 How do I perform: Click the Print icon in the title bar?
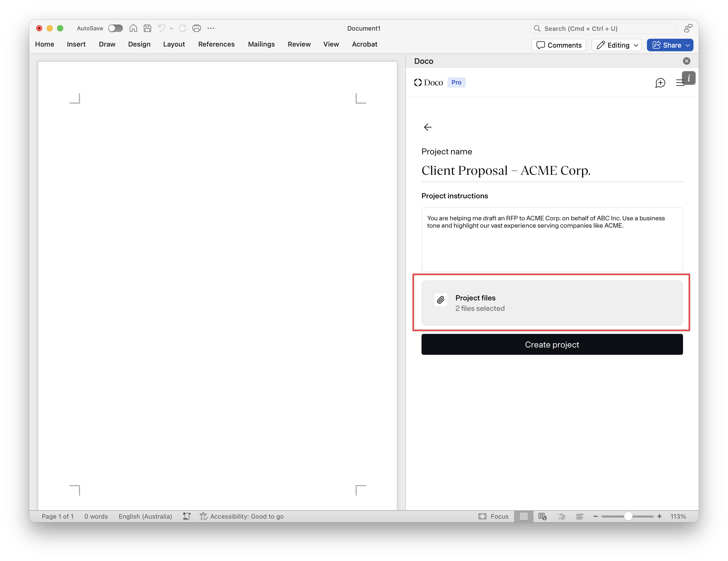tap(196, 28)
